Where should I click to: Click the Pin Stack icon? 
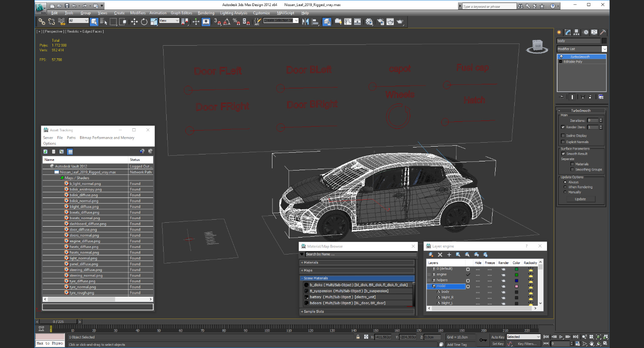click(x=562, y=97)
